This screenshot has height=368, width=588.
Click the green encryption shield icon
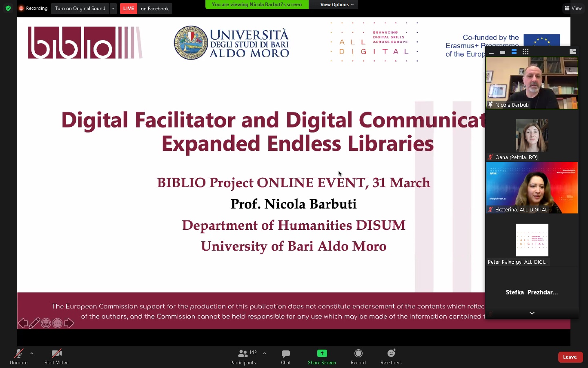(8, 8)
